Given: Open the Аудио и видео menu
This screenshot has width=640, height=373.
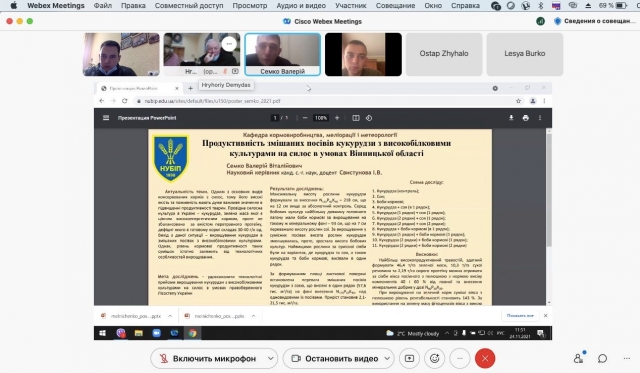Looking at the screenshot, I should tap(301, 6).
